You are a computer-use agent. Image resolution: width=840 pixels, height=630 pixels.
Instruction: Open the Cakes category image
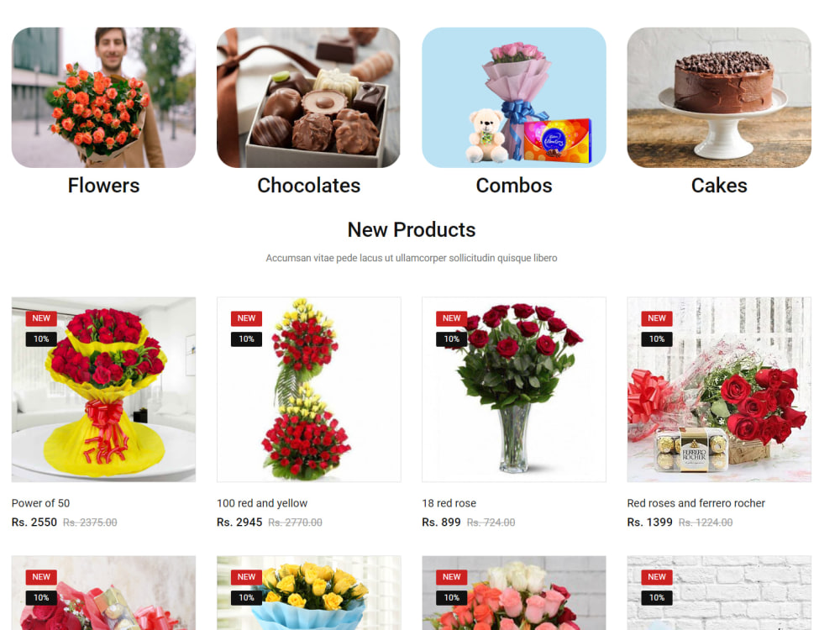(719, 97)
